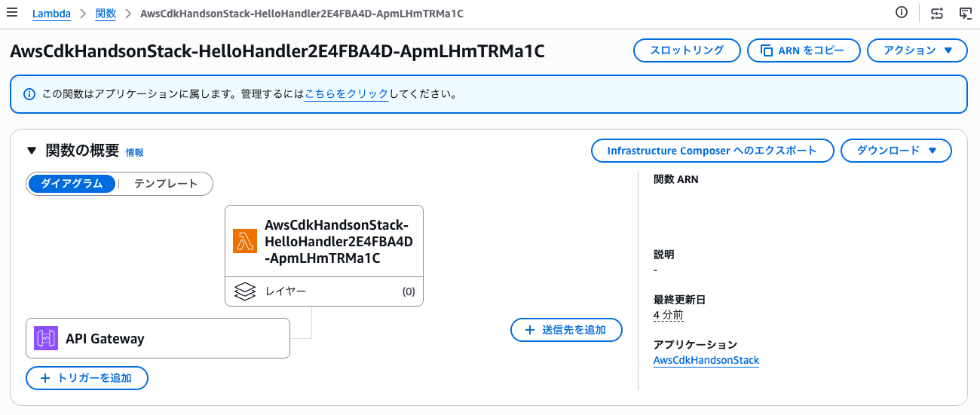
Task: Open the CloudShell tutorial icon in header
Action: pos(965,13)
